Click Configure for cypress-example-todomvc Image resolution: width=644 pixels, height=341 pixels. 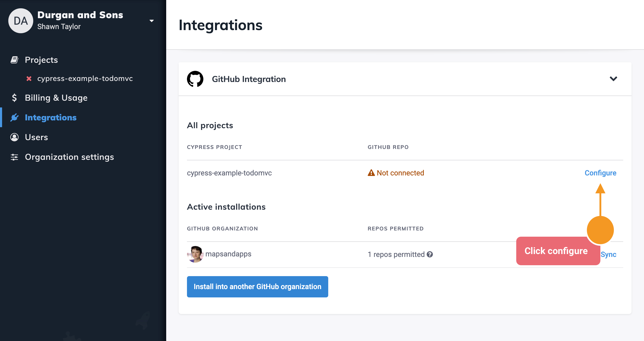(600, 173)
